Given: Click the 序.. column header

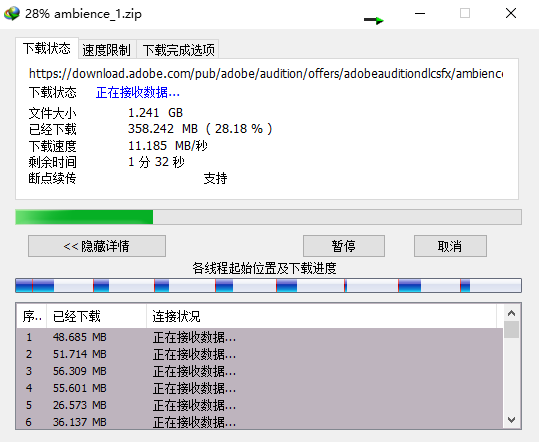Looking at the screenshot, I should (x=32, y=316).
